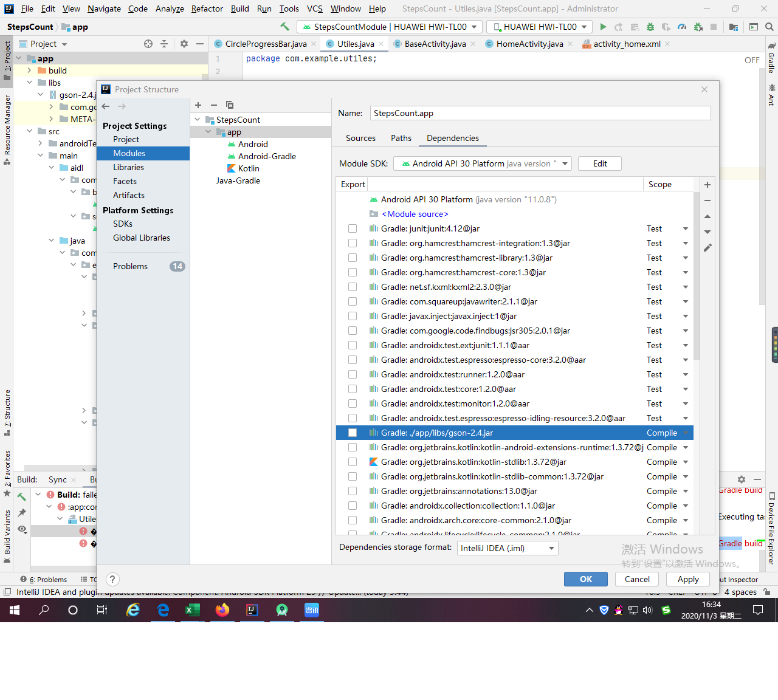The image size is (778, 700).
Task: Click the module Name input field
Action: pyautogui.click(x=540, y=113)
